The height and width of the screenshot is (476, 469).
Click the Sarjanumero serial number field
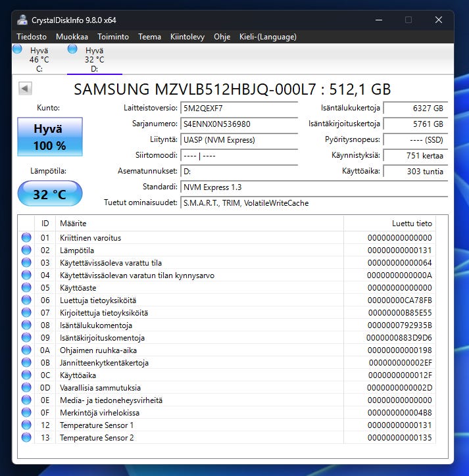pyautogui.click(x=239, y=124)
